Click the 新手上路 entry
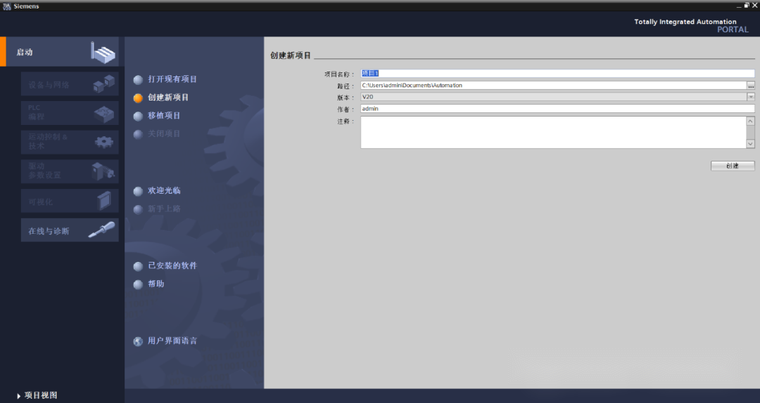The height and width of the screenshot is (403, 760). coord(164,209)
